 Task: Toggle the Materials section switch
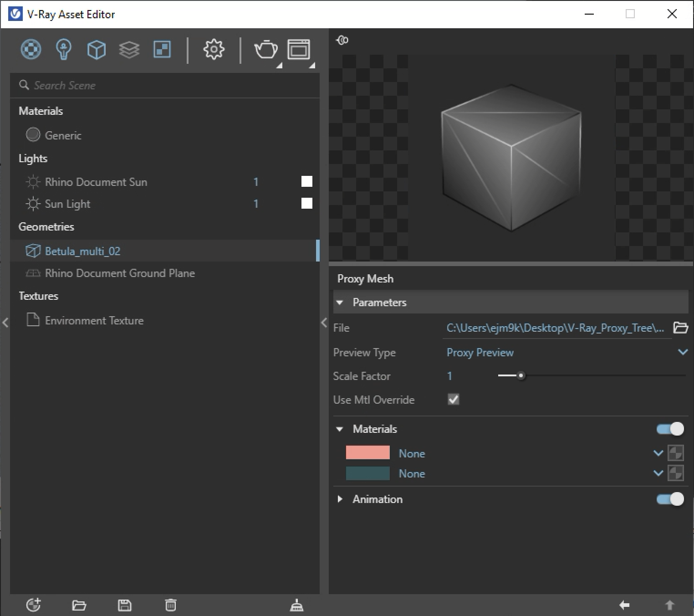(670, 429)
